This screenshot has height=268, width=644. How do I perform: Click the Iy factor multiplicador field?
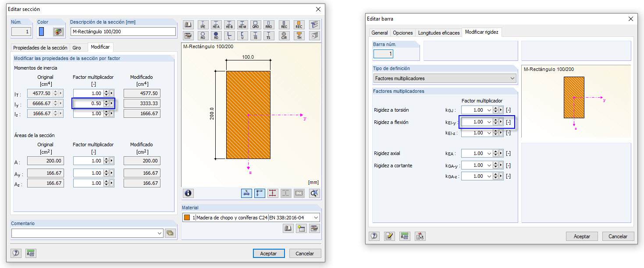[x=89, y=103]
